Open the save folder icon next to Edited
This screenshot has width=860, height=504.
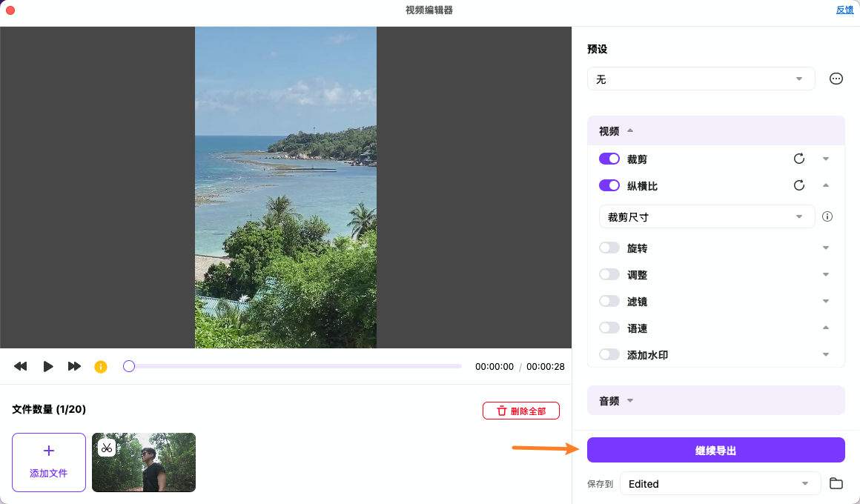836,483
